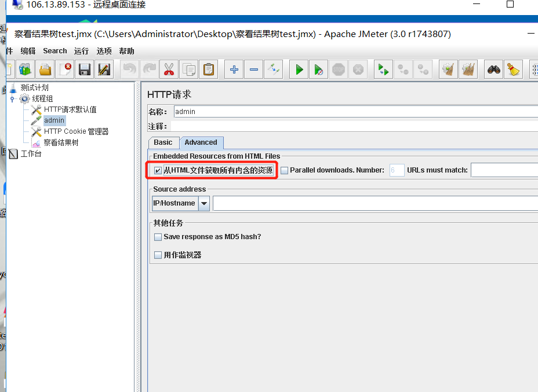This screenshot has height=392, width=538.
Task: Click the Source address text field
Action: click(x=375, y=203)
